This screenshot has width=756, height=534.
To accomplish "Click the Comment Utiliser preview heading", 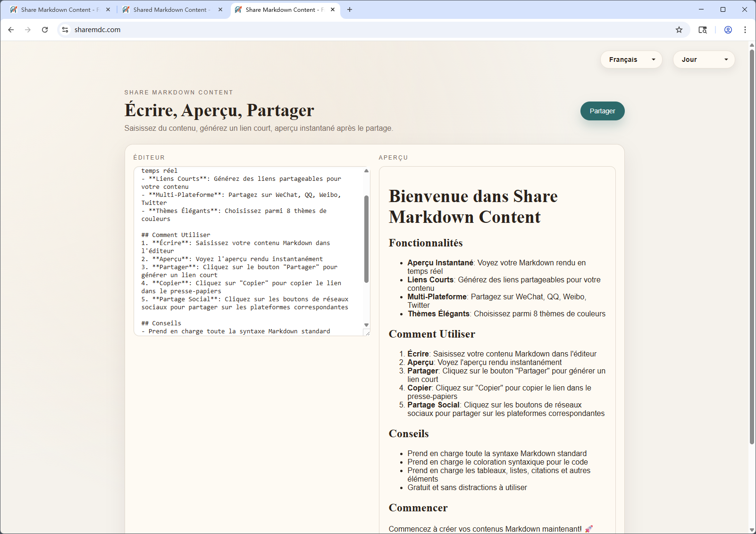I will coord(432,334).
